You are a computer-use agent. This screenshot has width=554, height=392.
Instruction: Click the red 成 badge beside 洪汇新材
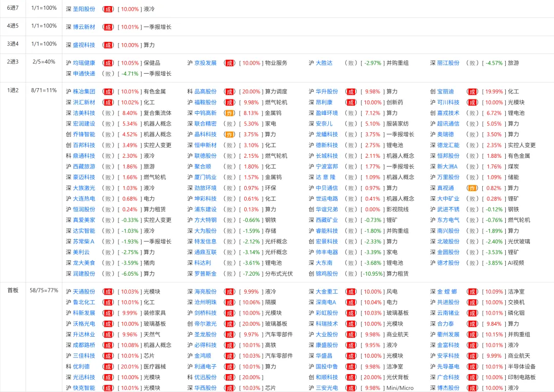108,102
